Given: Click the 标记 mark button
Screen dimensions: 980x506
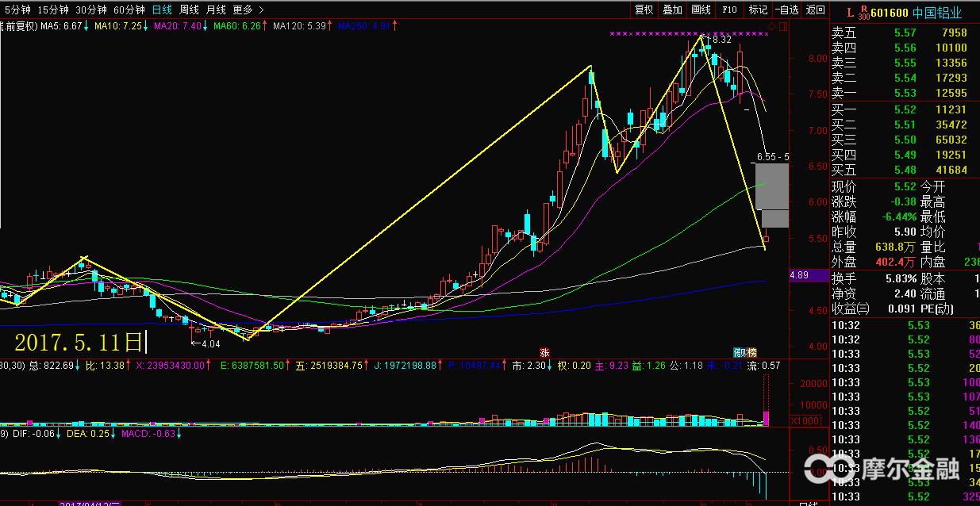Looking at the screenshot, I should pyautogui.click(x=758, y=10).
